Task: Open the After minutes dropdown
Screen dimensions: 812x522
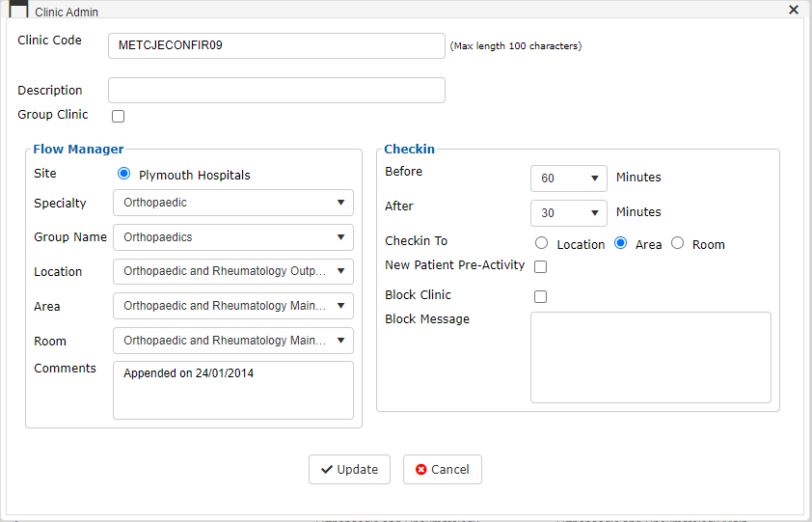Action: pyautogui.click(x=569, y=213)
